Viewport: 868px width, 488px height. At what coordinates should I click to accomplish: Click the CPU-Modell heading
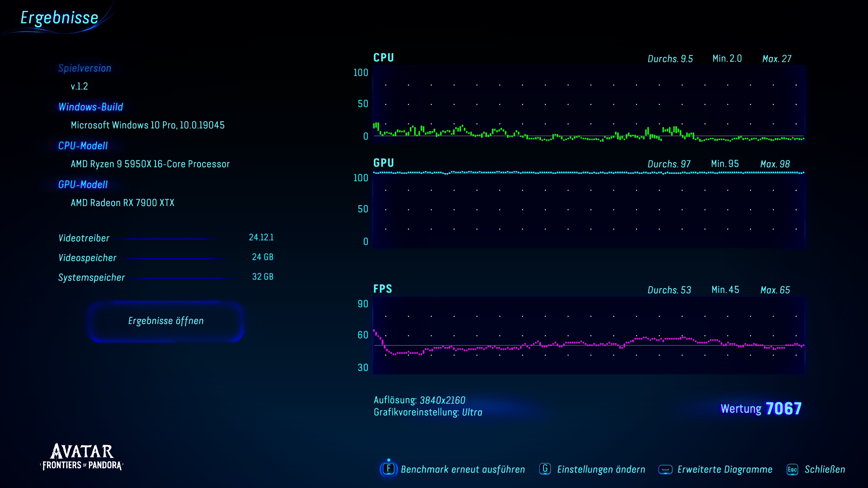click(83, 145)
